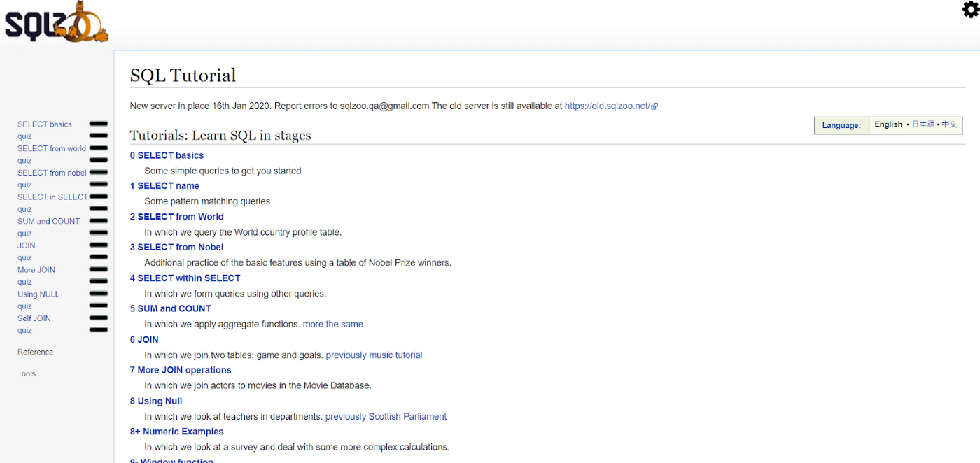This screenshot has height=463, width=980.
Task: Expand the Tools section in sidebar
Action: point(27,373)
